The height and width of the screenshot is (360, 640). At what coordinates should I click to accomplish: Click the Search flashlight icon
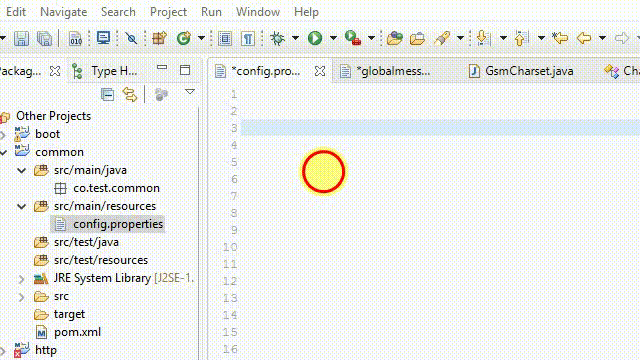(x=442, y=38)
